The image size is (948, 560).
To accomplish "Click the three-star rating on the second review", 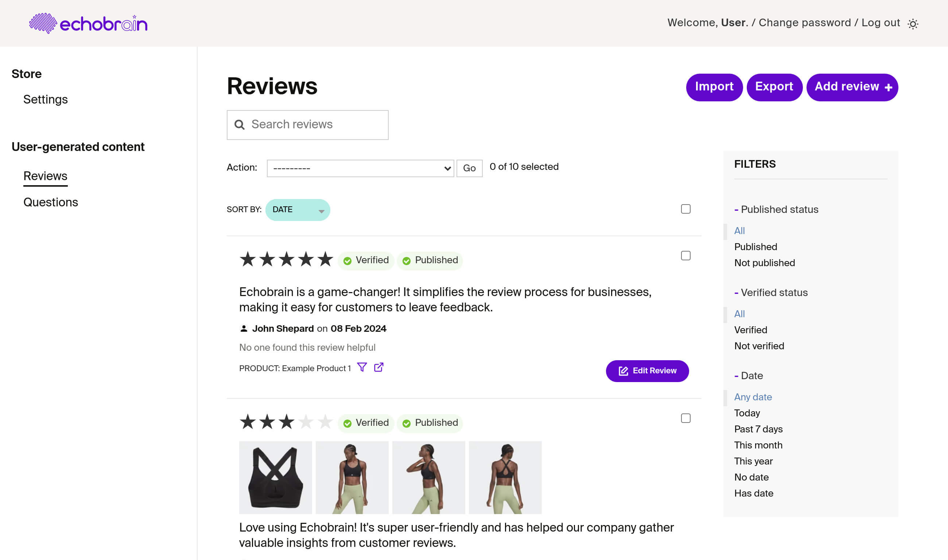I will (287, 422).
